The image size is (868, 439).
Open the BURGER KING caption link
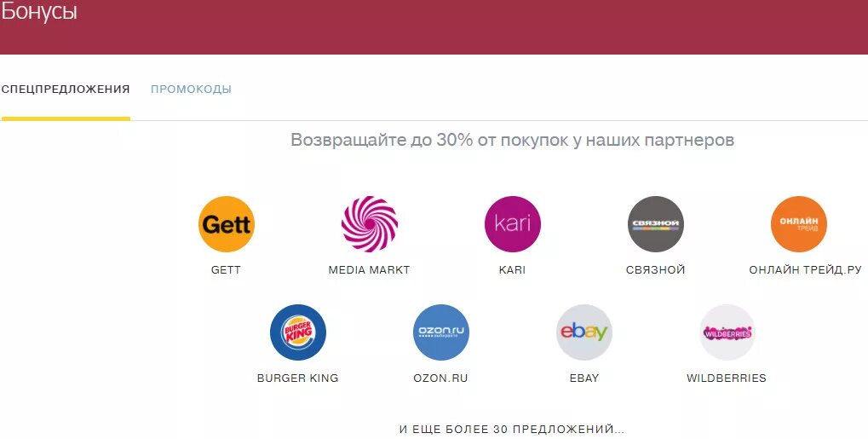click(x=298, y=378)
